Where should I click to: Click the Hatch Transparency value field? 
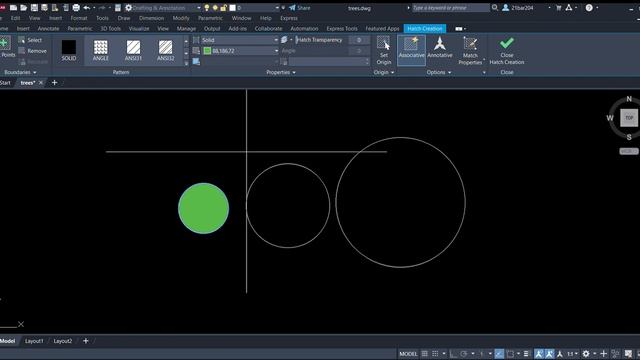coord(359,40)
